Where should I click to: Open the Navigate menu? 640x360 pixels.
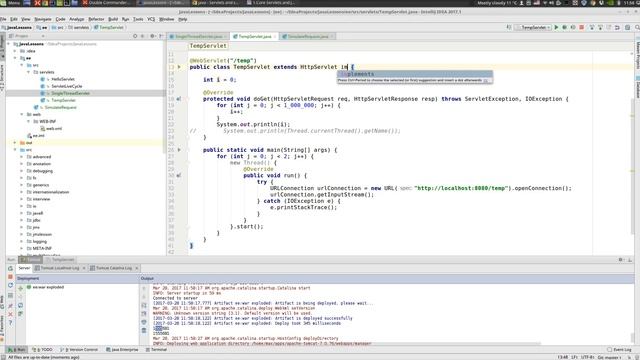pyautogui.click(x=43, y=19)
